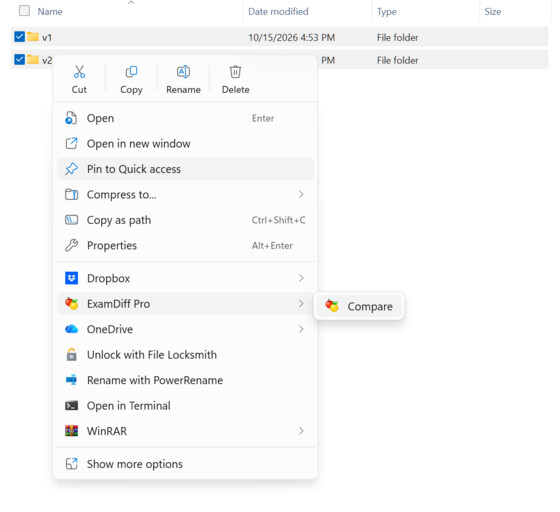Click the Open in new window icon
This screenshot has height=512, width=560.
coord(71,144)
